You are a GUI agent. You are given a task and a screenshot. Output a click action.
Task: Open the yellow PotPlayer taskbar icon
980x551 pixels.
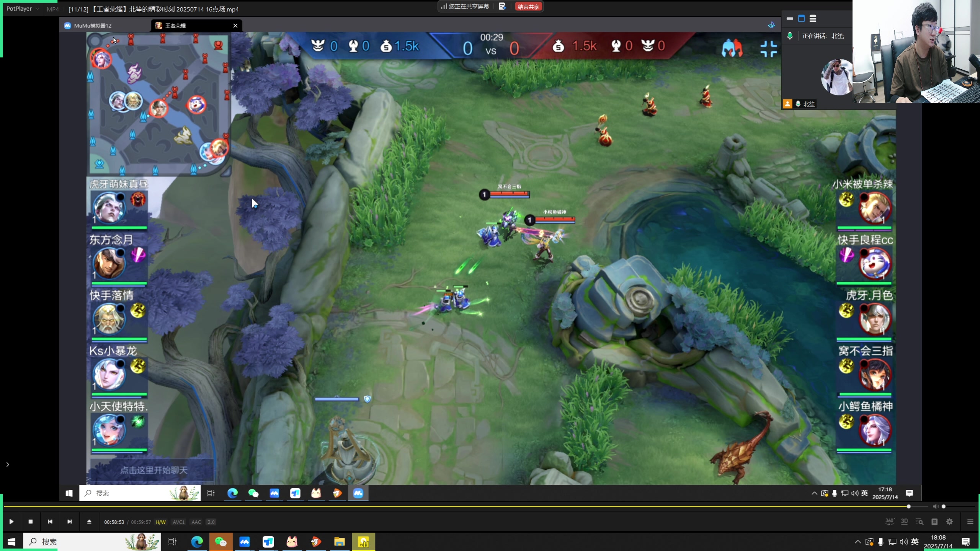click(x=363, y=542)
